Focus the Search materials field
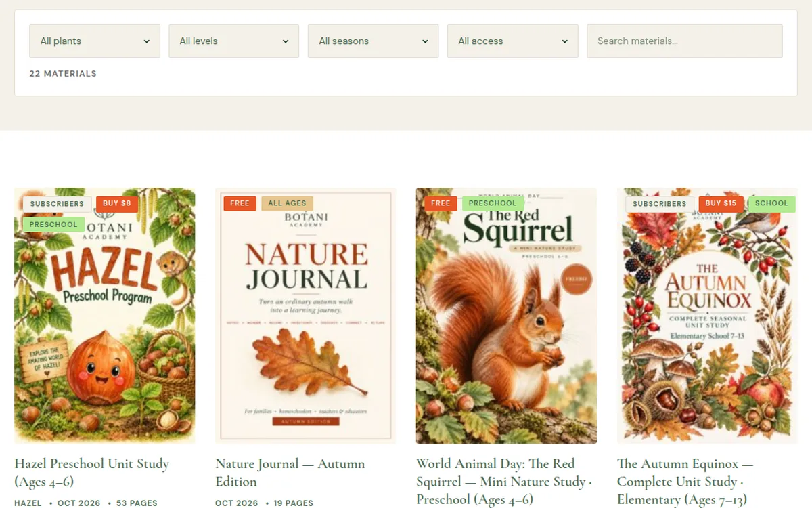Screen dimensions: 812x508 tap(685, 41)
